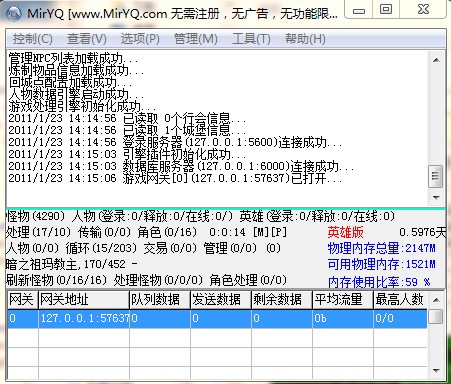Click log line 回城点配置加载成功
This screenshot has height=384, width=451.
(x=70, y=82)
